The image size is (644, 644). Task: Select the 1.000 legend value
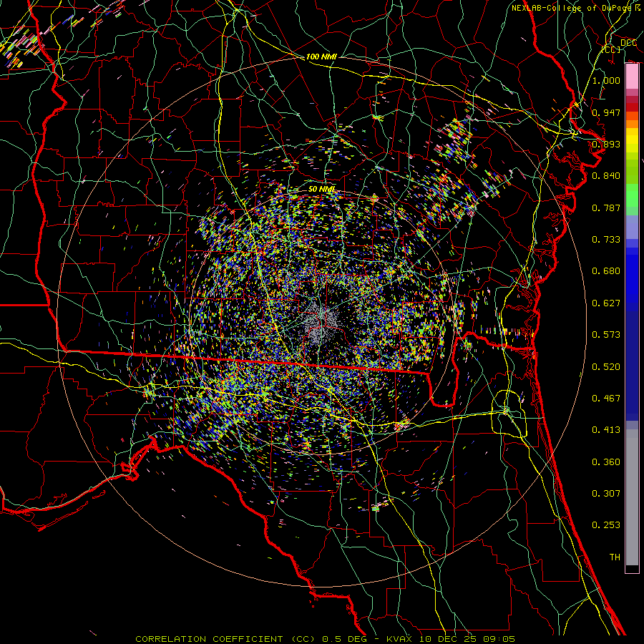coord(606,80)
